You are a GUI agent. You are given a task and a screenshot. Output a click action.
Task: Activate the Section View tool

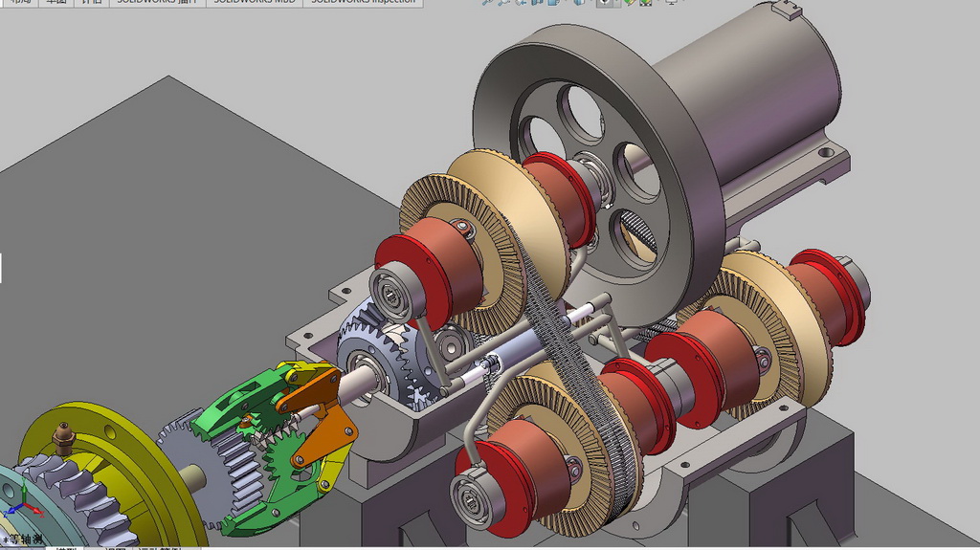tap(536, 2)
